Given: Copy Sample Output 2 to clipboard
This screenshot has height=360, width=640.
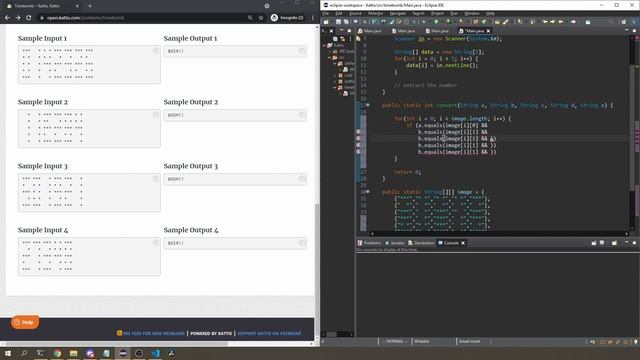Looking at the screenshot, I should pos(302,115).
